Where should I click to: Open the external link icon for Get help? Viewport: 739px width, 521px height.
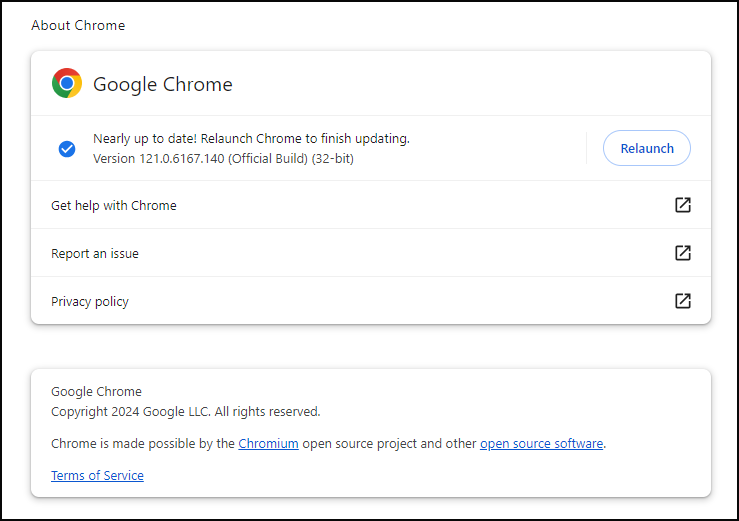click(x=683, y=205)
